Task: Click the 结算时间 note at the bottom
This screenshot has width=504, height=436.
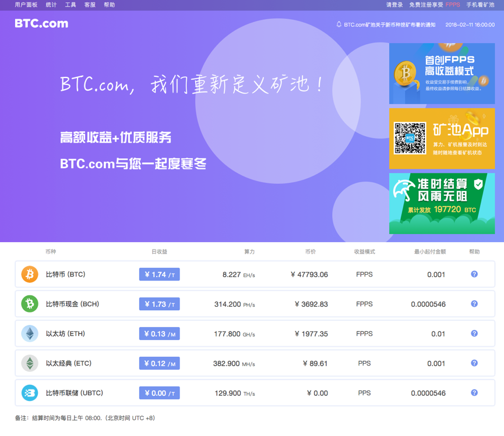Action: coord(85,418)
